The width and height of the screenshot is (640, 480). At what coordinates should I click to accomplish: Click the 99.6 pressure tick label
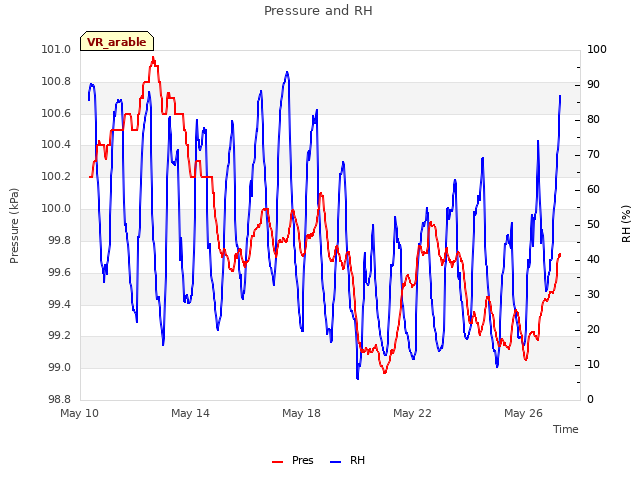coord(60,272)
